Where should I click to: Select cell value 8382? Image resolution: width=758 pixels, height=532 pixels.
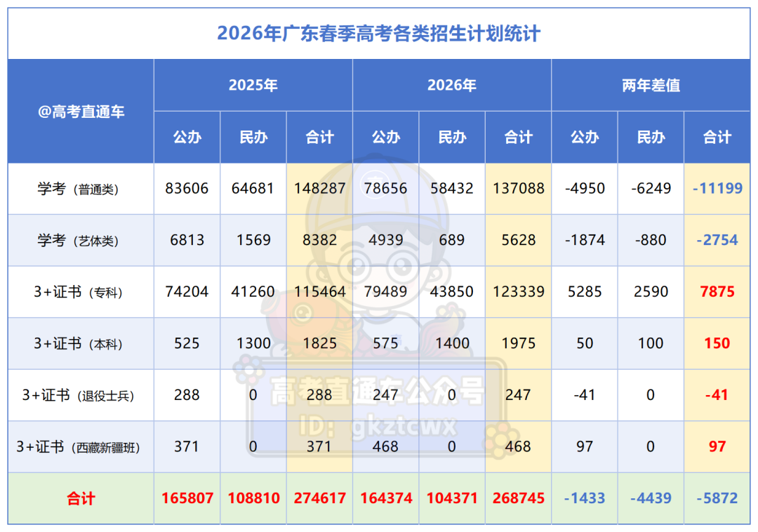319,240
